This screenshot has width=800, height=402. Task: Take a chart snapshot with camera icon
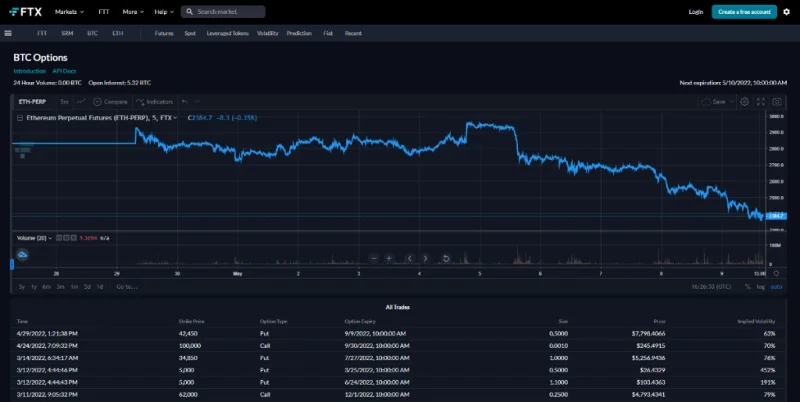click(777, 102)
